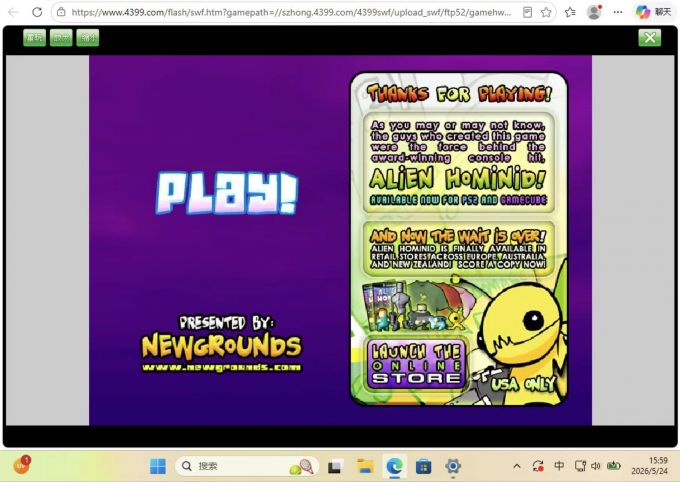Click the taskbar search box 搜索
The width and height of the screenshot is (680, 482).
click(247, 466)
